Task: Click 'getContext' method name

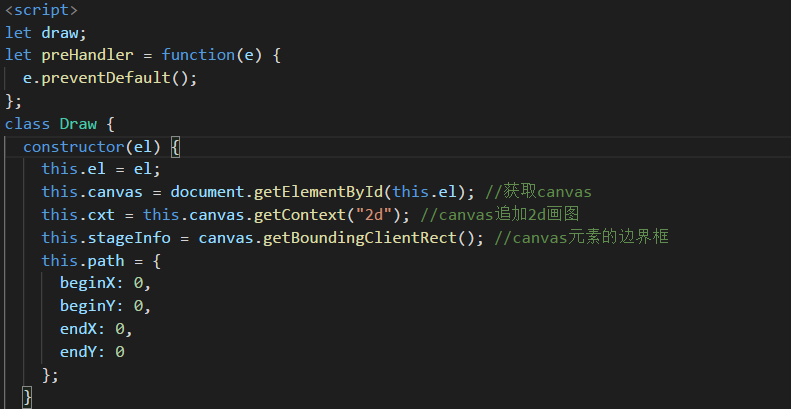Action: tap(300, 215)
